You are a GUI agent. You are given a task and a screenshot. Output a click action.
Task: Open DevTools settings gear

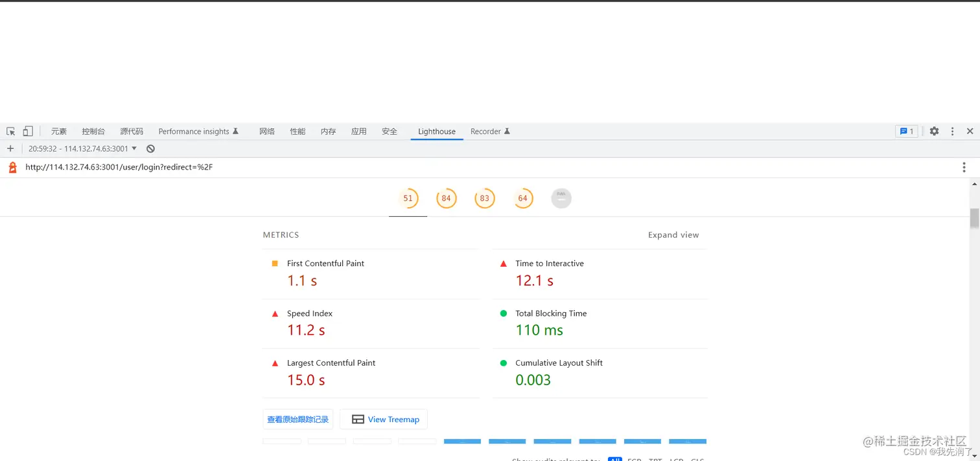pyautogui.click(x=934, y=131)
